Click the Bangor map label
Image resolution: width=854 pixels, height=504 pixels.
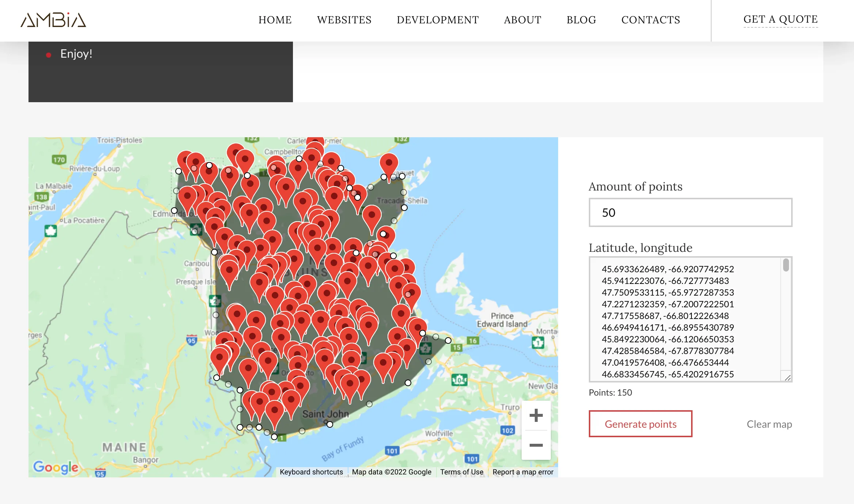click(146, 460)
